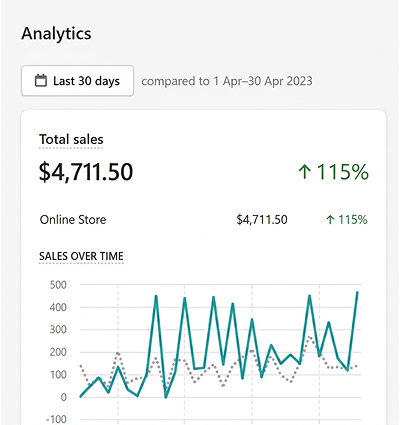Click the $4,711.50 total sales figure
The height and width of the screenshot is (425, 400).
86,172
